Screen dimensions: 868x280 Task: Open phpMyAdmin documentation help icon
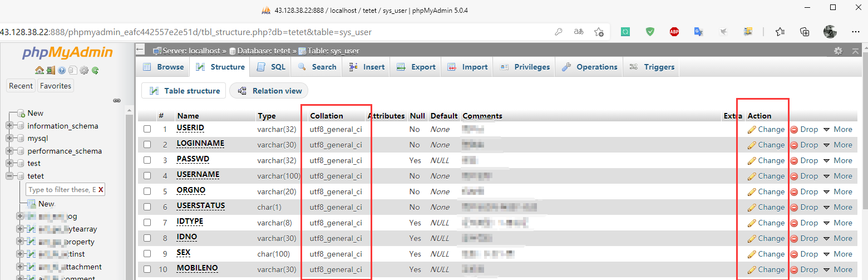click(x=62, y=71)
